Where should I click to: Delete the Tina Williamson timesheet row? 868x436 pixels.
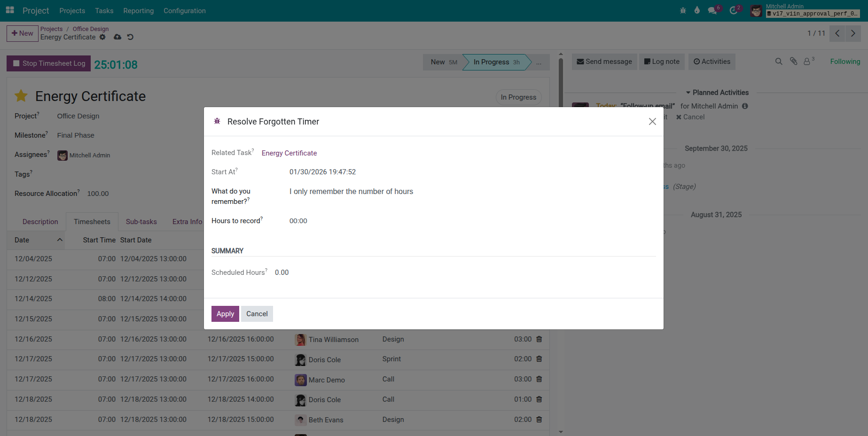(539, 339)
